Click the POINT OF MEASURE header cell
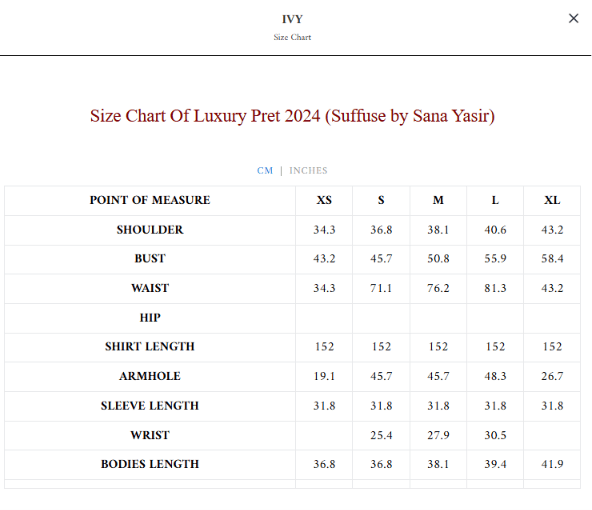Image resolution: width=592 pixels, height=510 pixels. pyautogui.click(x=150, y=200)
